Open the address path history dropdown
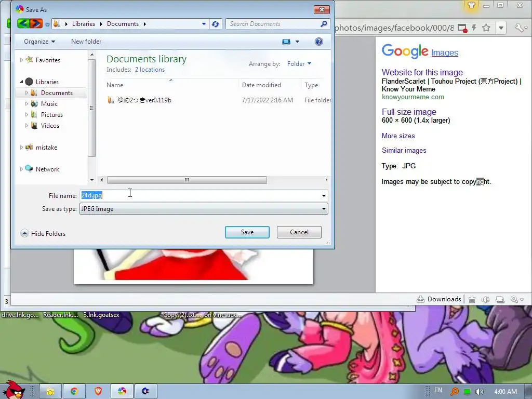 pyautogui.click(x=204, y=24)
